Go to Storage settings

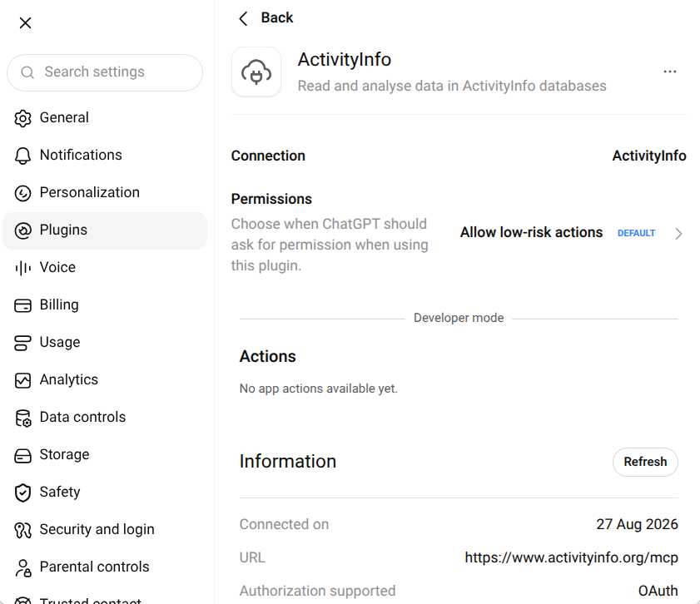click(105, 455)
